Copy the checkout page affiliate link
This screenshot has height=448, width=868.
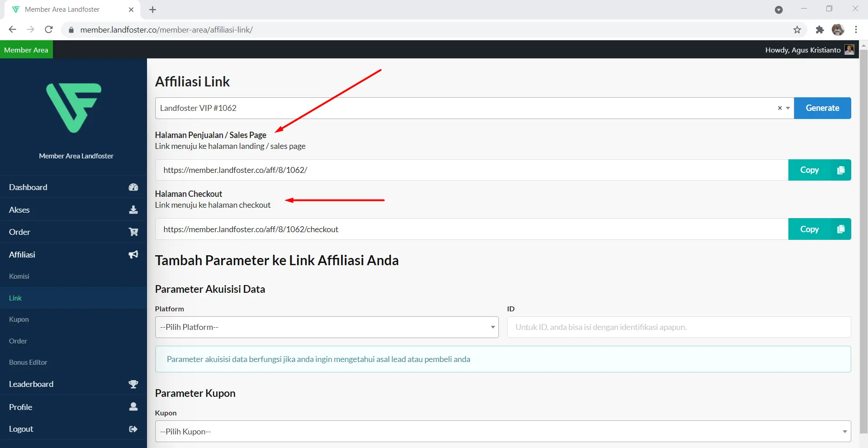tap(819, 229)
